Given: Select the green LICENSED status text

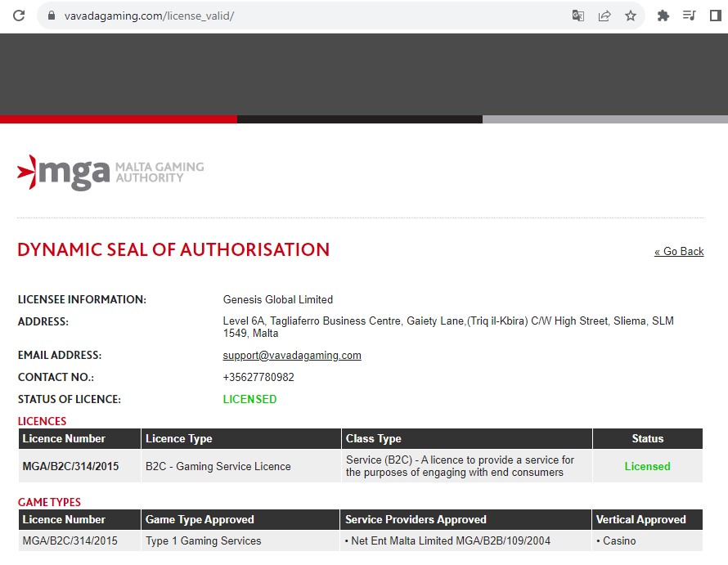Looking at the screenshot, I should pyautogui.click(x=249, y=399).
